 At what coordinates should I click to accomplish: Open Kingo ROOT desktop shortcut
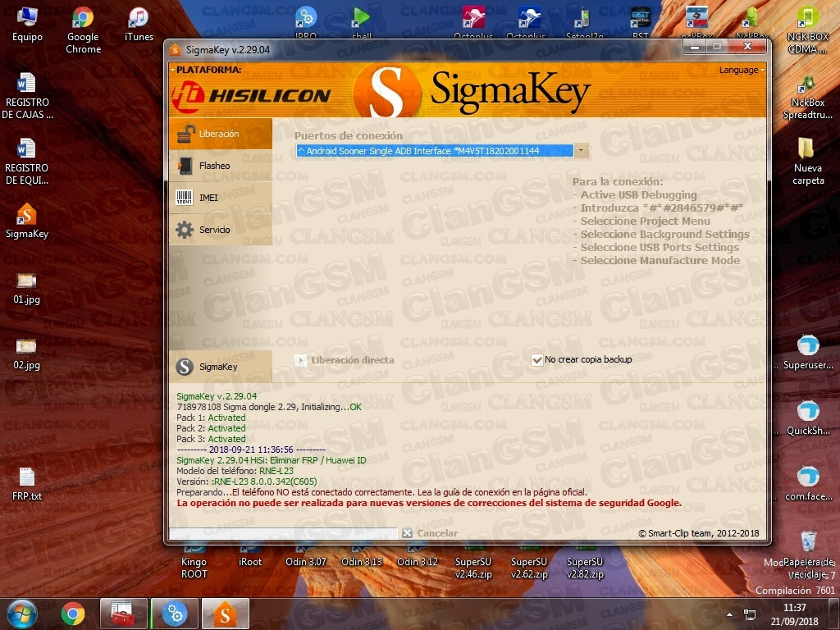click(194, 561)
